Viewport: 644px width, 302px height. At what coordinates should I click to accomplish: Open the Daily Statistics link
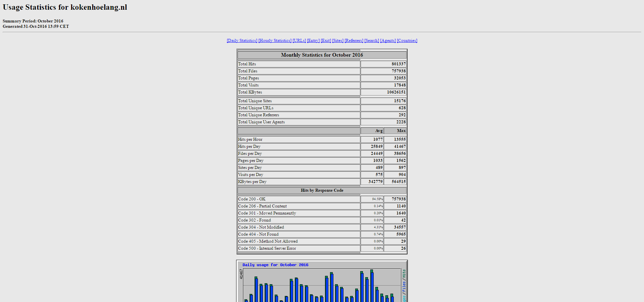(242, 41)
